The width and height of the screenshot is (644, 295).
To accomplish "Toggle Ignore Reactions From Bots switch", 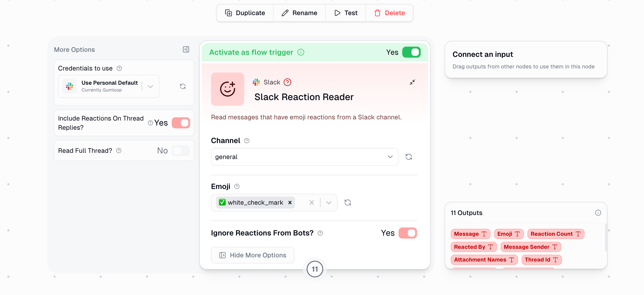I will pyautogui.click(x=408, y=233).
